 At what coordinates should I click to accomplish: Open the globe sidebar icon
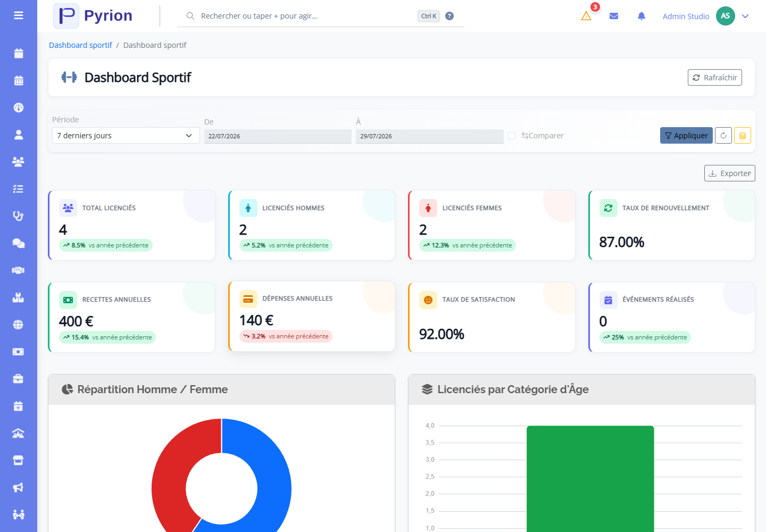[x=19, y=325]
